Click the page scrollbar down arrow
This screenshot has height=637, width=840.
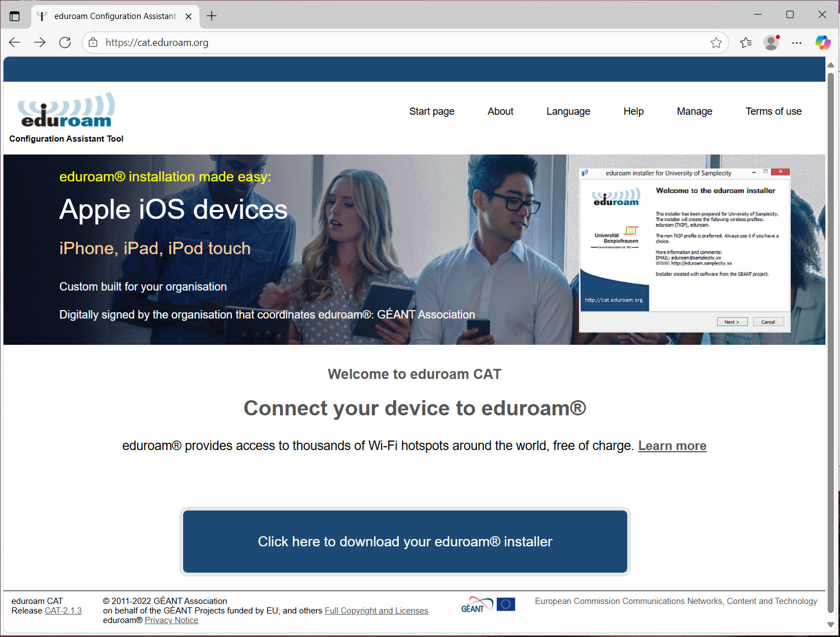click(x=831, y=625)
